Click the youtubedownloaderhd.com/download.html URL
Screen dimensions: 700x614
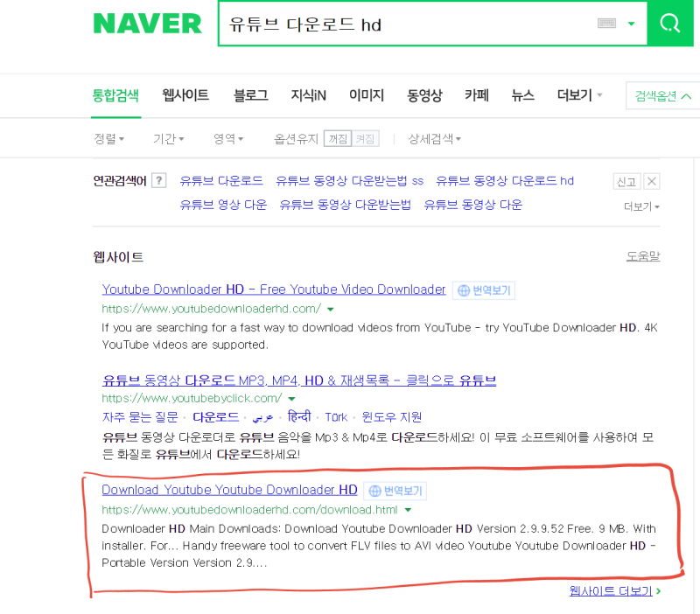click(249, 510)
